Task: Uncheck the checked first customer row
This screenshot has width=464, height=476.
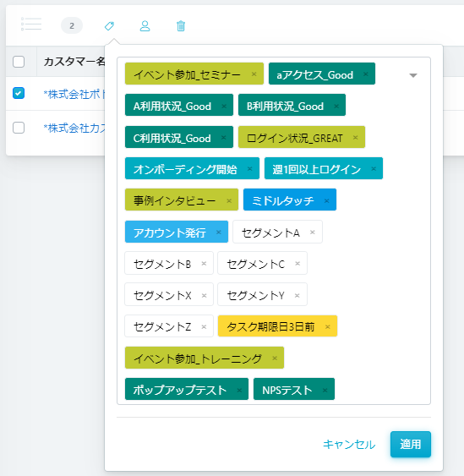Action: pos(19,93)
